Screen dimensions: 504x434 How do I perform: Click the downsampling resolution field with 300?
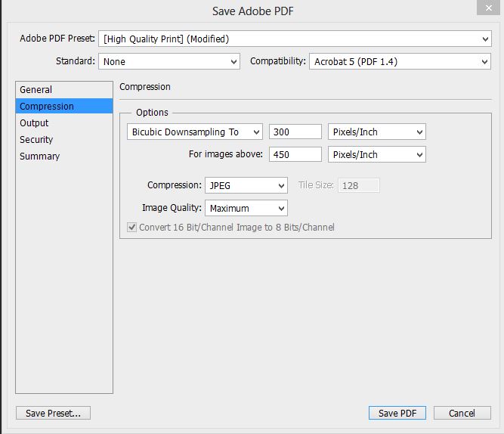point(295,132)
